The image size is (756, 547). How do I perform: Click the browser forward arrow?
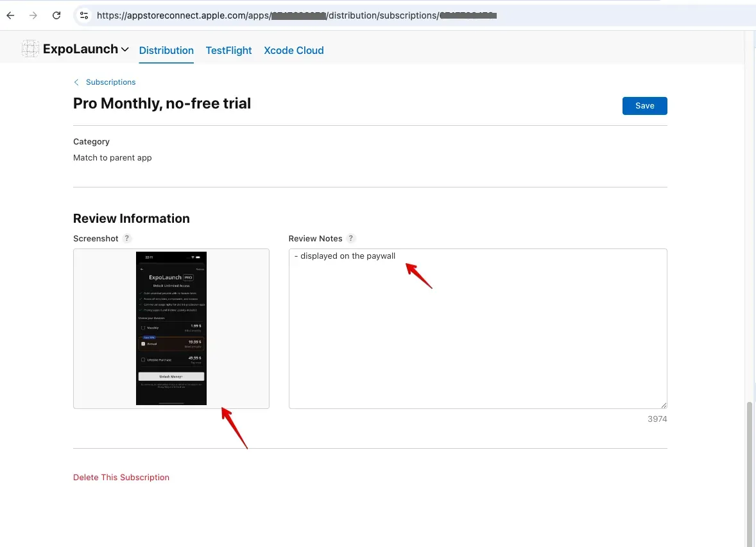click(x=33, y=15)
